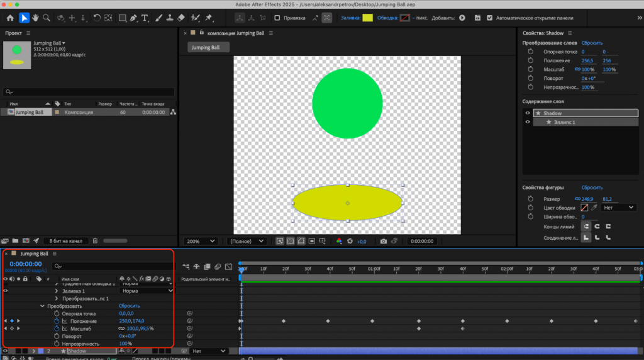Click the Обводка stroke color swatch
The width and height of the screenshot is (644, 360).
[x=404, y=18]
